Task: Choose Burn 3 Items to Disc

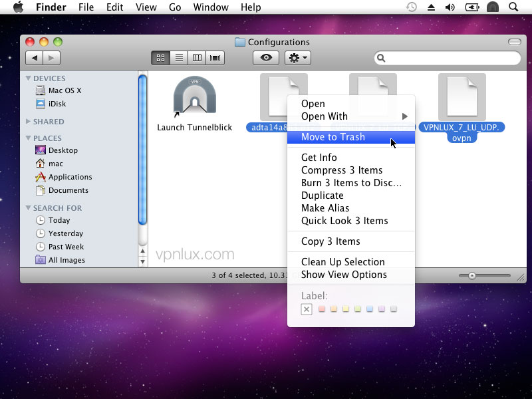Action: [351, 183]
